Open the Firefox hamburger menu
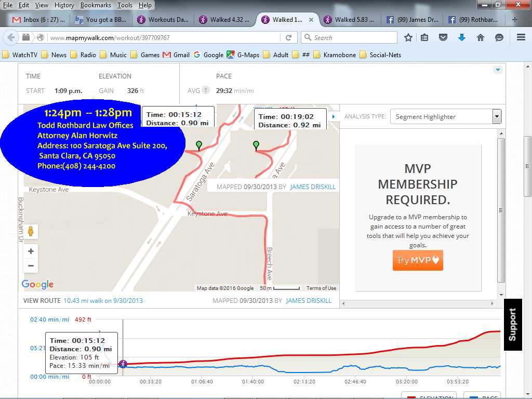532x399 pixels. (x=521, y=37)
